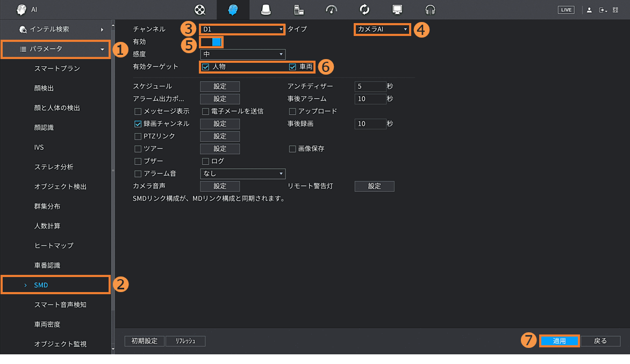Expand the タイプ カメラAI dropdown
630x364 pixels.
(382, 29)
